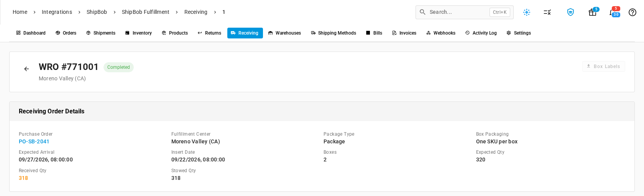Open the Shipping Methods tab
Screen dimensions: 644x196
coord(333,33)
